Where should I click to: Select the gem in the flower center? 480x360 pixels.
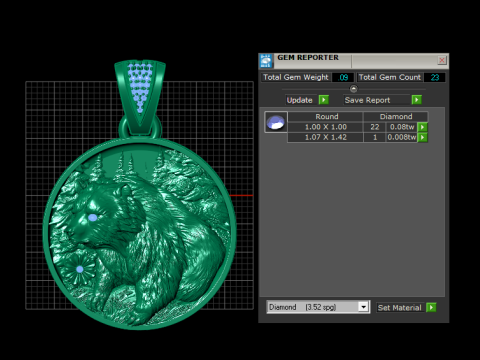(x=80, y=269)
